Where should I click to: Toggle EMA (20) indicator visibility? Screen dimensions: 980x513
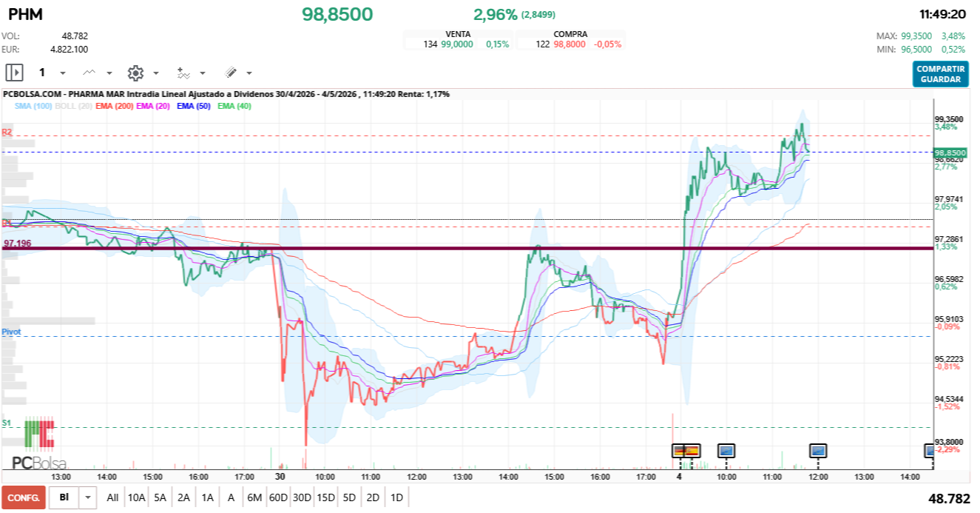(x=154, y=107)
